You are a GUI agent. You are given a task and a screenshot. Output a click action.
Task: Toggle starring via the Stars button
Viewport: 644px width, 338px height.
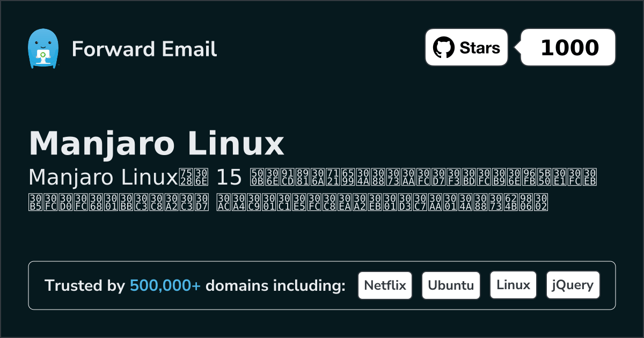click(x=466, y=47)
